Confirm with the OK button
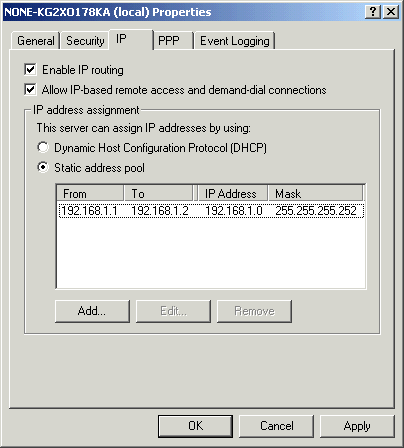The width and height of the screenshot is (404, 448). 195,426
